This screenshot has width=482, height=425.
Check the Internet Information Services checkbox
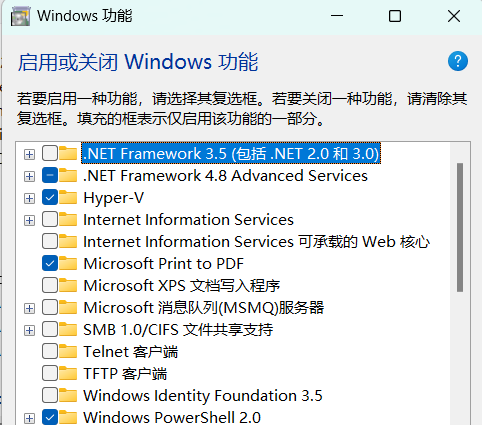50,220
